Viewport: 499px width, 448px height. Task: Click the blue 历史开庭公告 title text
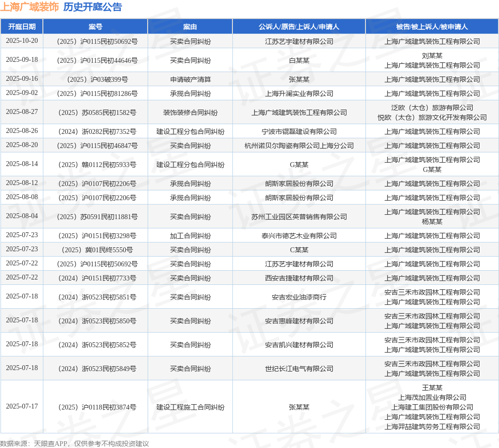click(93, 7)
